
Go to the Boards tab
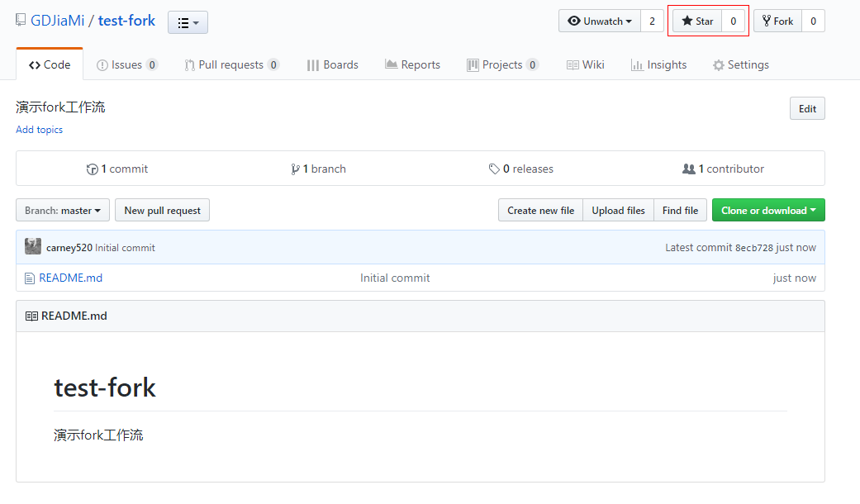pyautogui.click(x=332, y=65)
